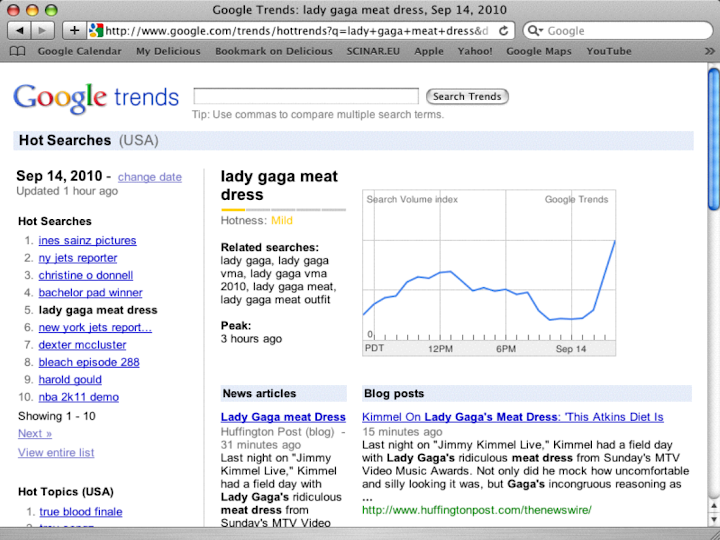The image size is (720, 540).
Task: Open the Google Maps bookmark
Action: click(538, 51)
